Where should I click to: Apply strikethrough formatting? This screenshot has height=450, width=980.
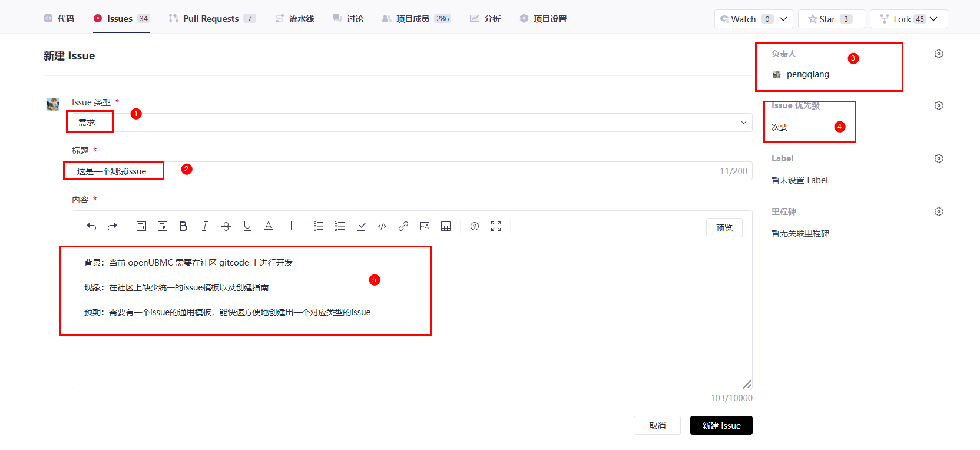click(226, 226)
